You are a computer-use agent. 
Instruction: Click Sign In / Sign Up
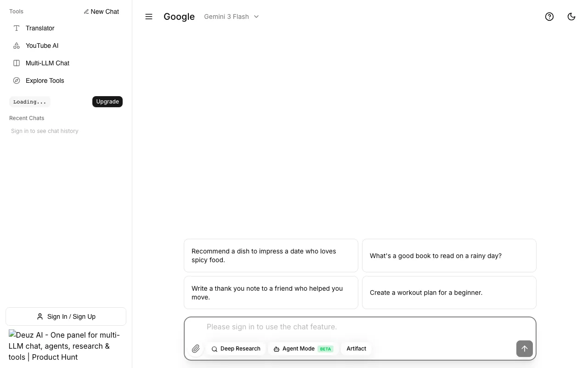66,316
